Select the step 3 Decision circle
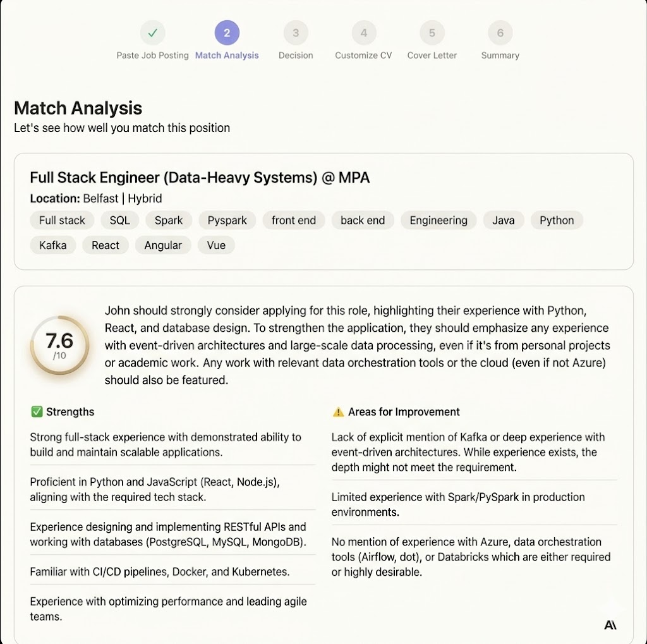 pyautogui.click(x=295, y=32)
